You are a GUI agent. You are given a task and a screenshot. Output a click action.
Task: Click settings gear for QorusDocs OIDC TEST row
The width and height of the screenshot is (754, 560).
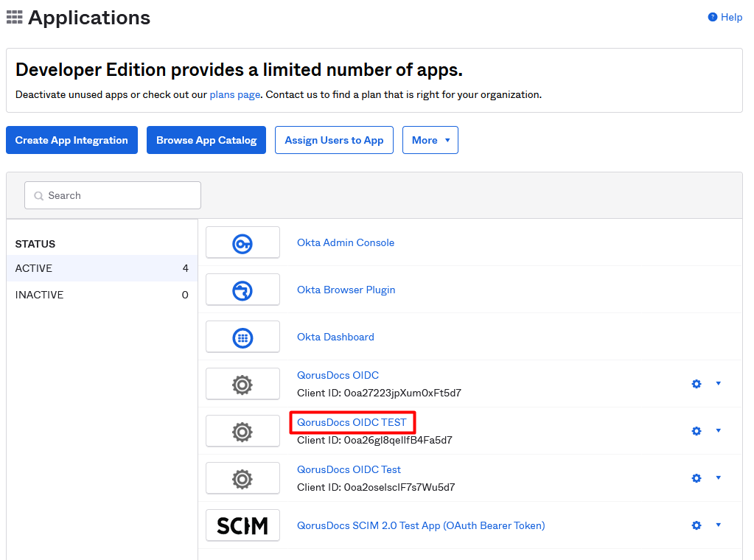coord(697,431)
